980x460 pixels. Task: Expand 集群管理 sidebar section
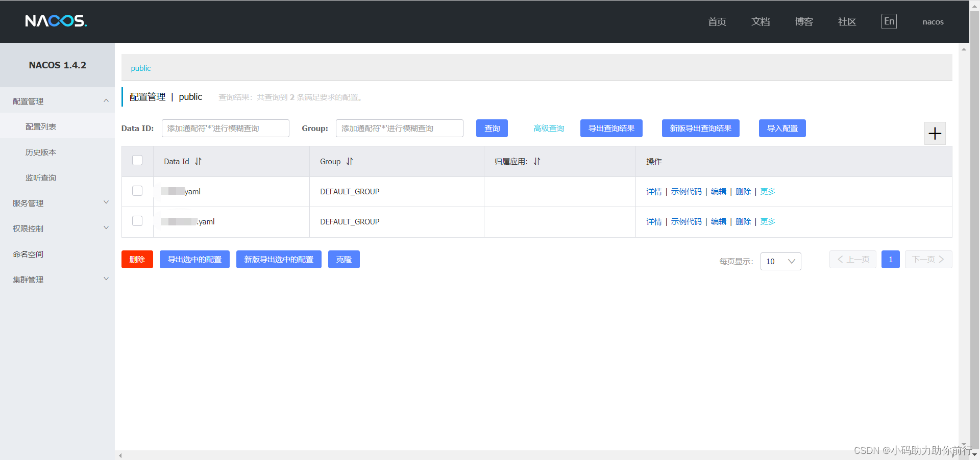[106, 279]
